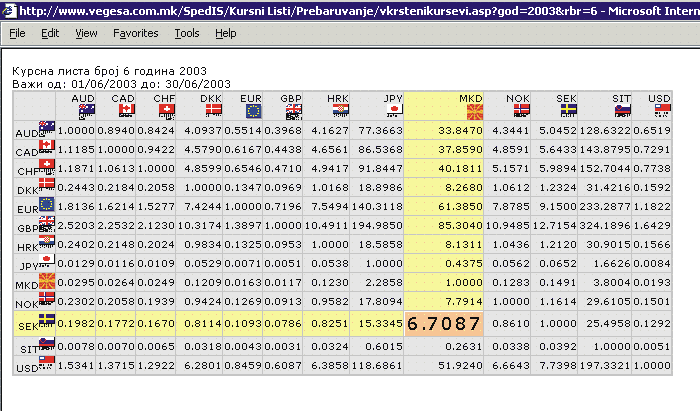Open the File menu

point(17,33)
